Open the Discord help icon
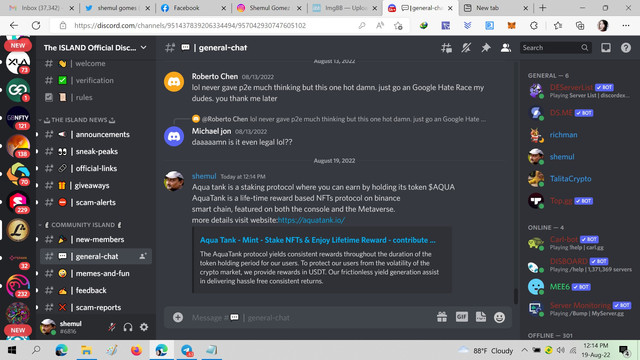 (626, 48)
